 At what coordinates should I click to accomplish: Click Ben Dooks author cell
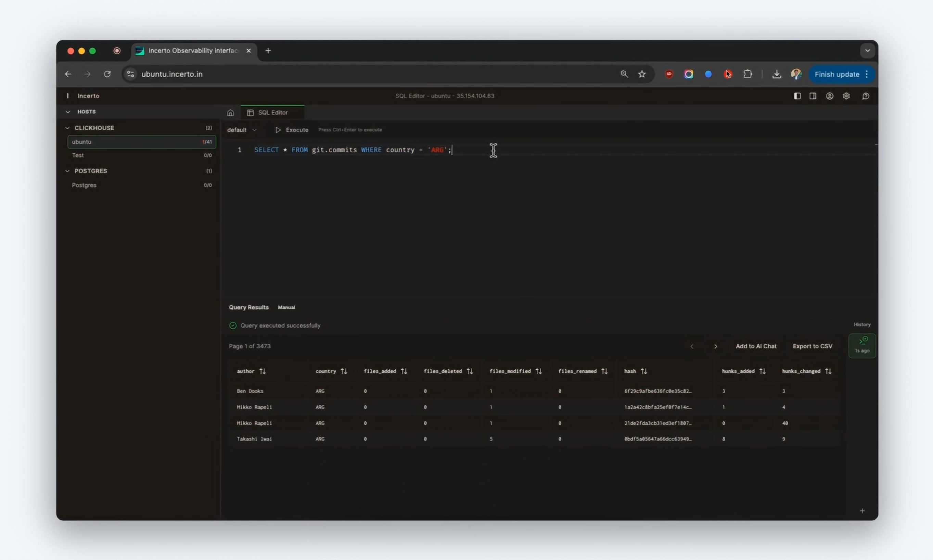click(x=250, y=391)
